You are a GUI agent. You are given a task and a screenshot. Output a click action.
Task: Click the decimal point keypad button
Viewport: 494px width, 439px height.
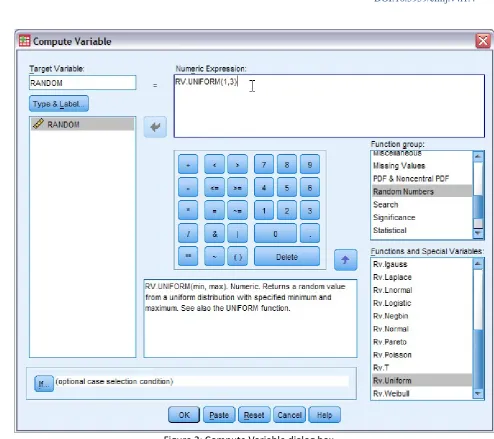310,233
